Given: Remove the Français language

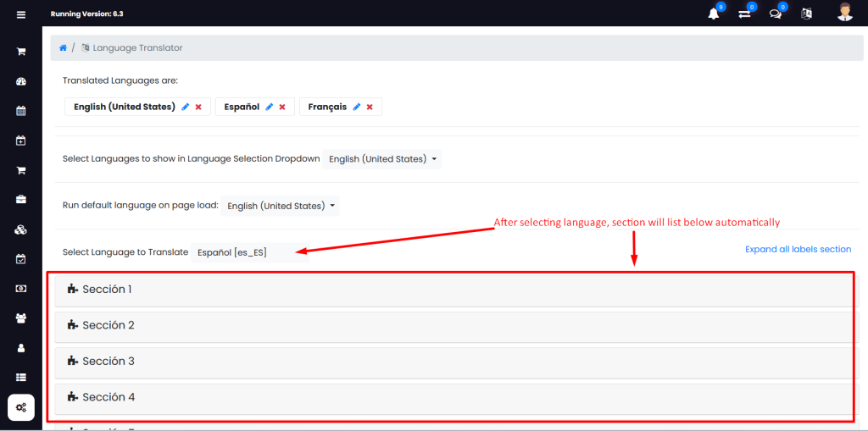Looking at the screenshot, I should 370,107.
